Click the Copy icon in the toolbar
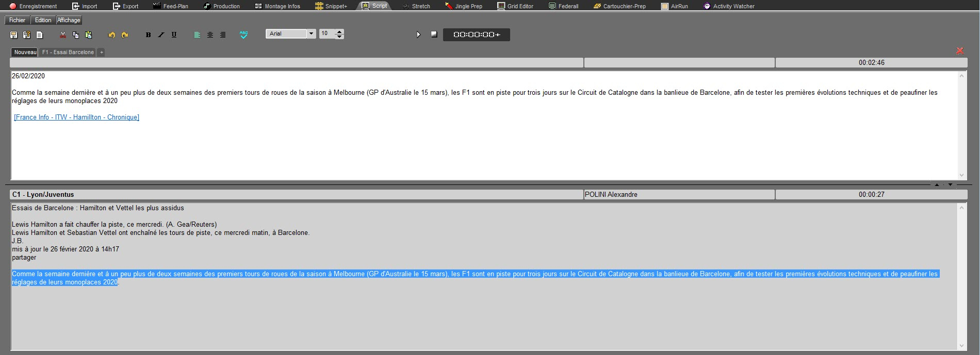 (x=76, y=35)
